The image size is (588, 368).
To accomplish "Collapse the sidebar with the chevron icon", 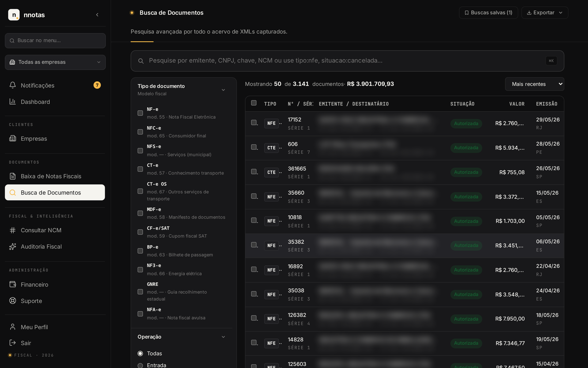I will tap(97, 15).
